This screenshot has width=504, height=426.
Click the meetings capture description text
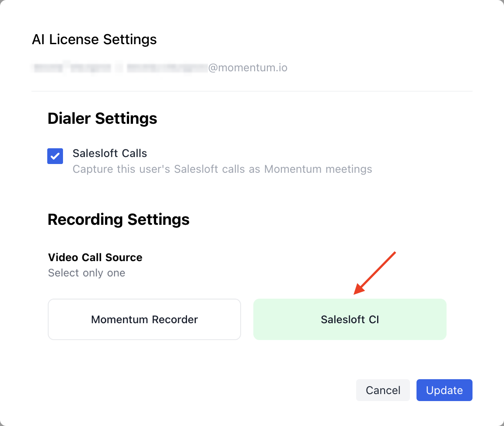pyautogui.click(x=222, y=169)
